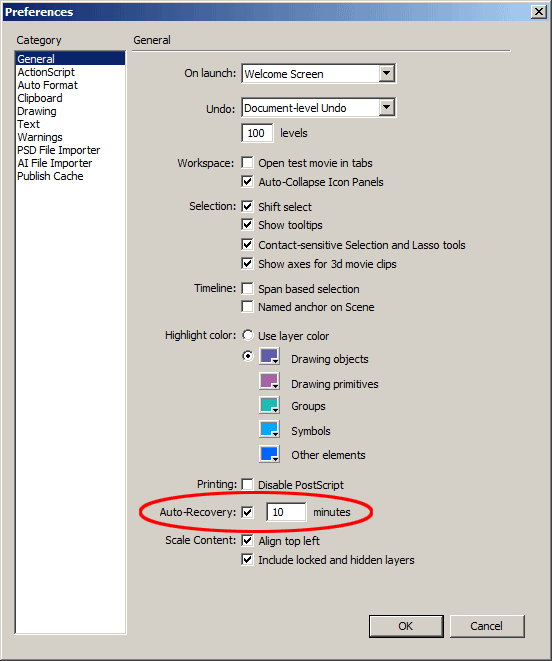Close the Preferences window
Image resolution: width=552 pixels, height=661 pixels.
point(539,11)
